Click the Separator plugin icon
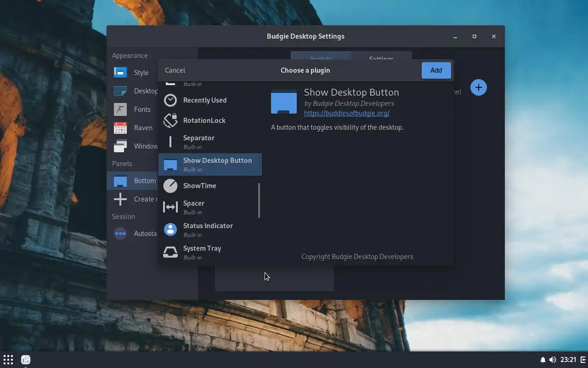 [170, 142]
